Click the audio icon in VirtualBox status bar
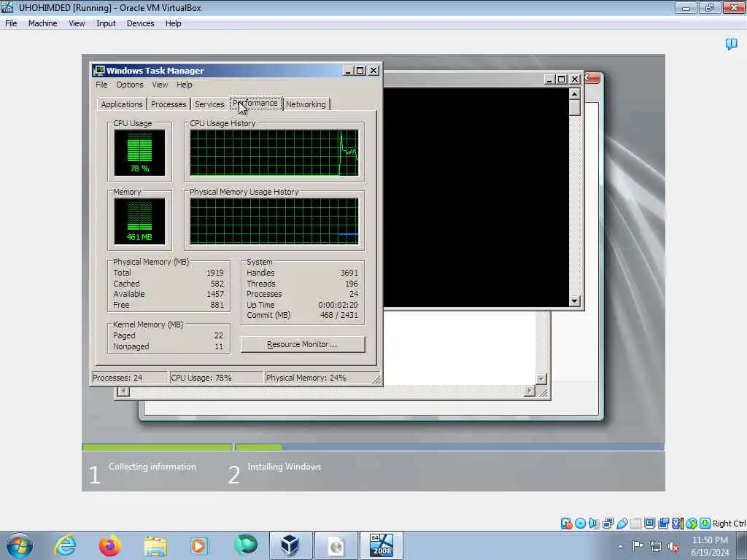Screen dimensions: 747x560 (x=594, y=524)
